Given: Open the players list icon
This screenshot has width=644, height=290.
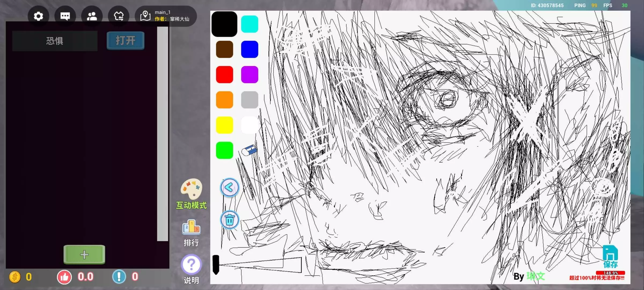Looking at the screenshot, I should (92, 16).
